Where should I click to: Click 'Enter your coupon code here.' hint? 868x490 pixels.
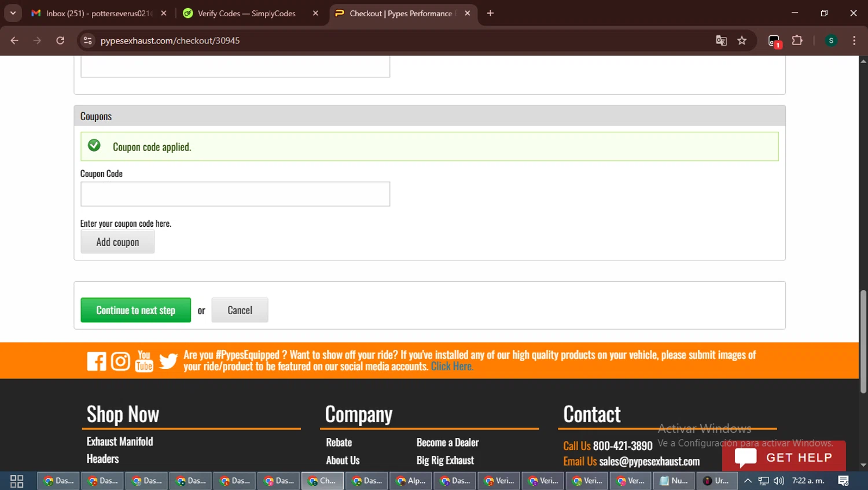(x=126, y=223)
